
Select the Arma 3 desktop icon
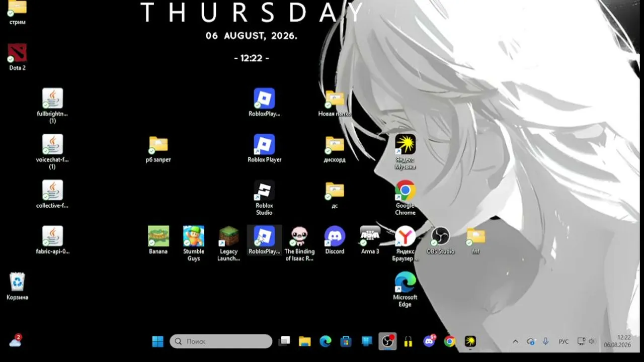370,240
